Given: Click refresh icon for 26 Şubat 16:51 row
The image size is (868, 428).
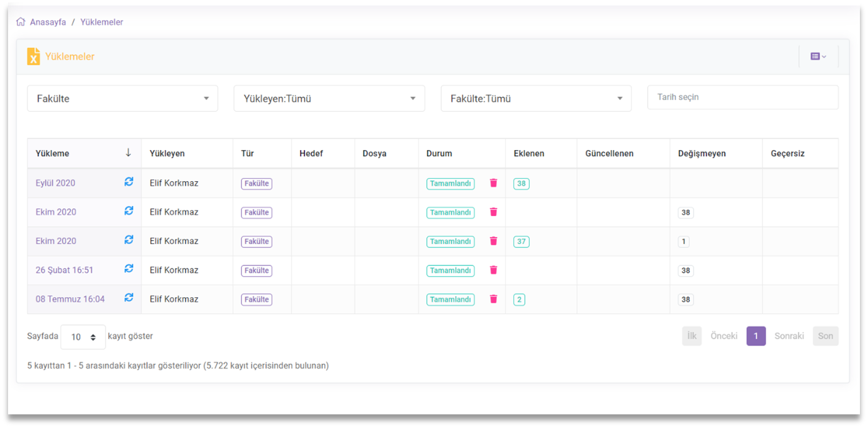Looking at the screenshot, I should pos(129,269).
